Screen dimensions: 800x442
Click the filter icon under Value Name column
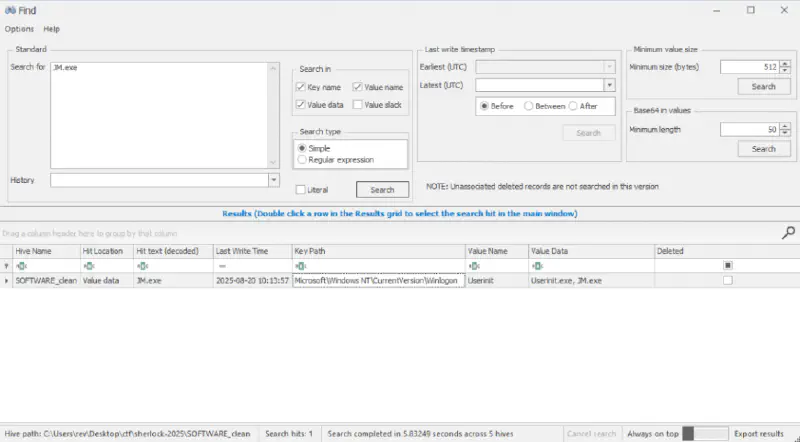click(472, 266)
